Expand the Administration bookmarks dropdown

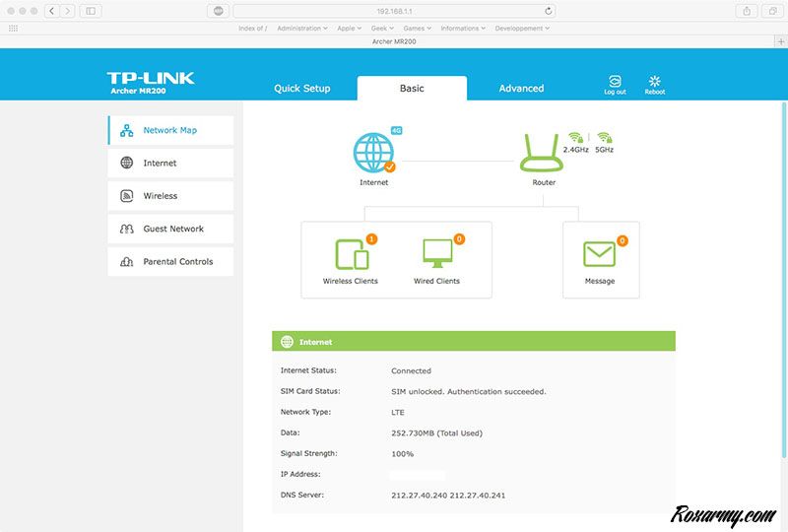302,29
